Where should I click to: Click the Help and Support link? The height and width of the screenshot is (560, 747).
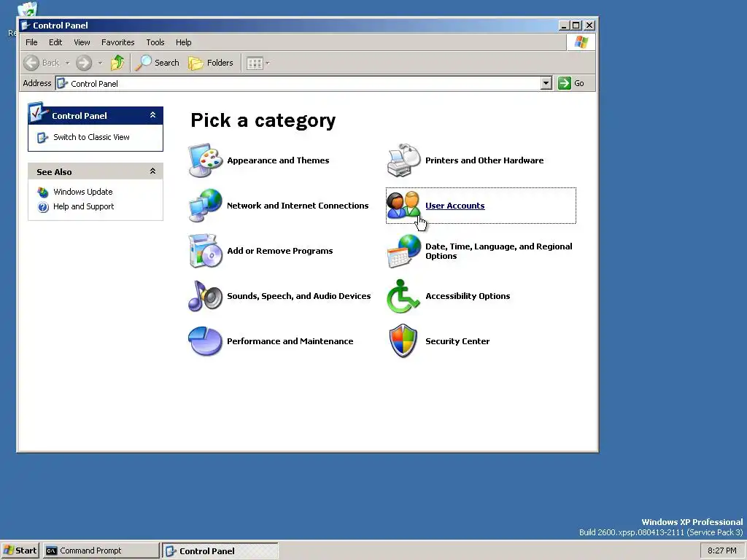click(83, 206)
